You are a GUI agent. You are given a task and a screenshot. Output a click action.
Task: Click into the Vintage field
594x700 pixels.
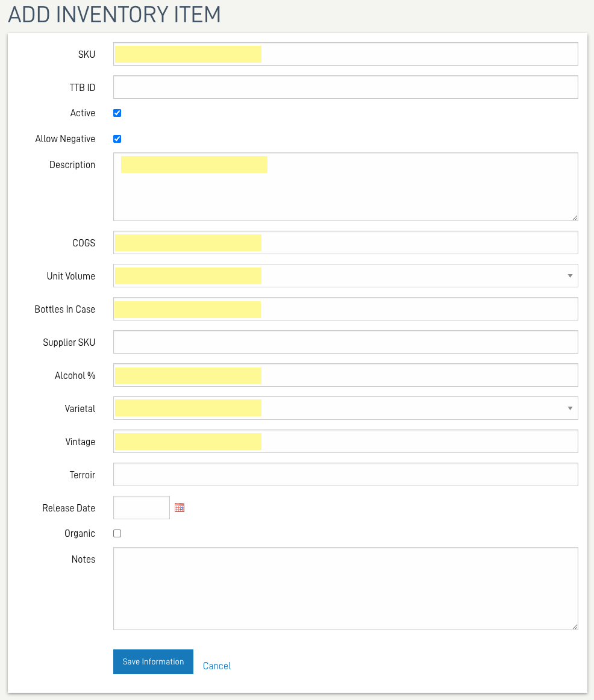(345, 442)
